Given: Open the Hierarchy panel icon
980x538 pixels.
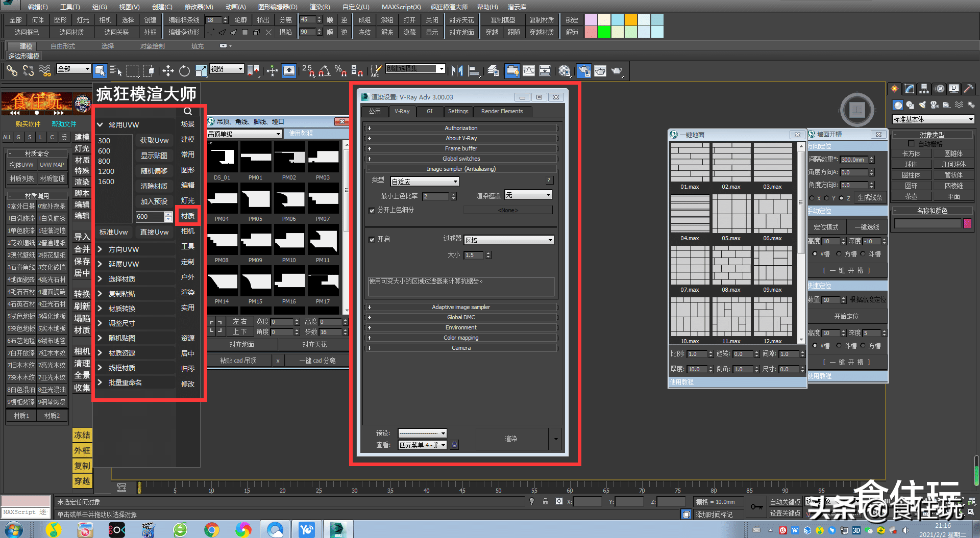Looking at the screenshot, I should (x=924, y=89).
